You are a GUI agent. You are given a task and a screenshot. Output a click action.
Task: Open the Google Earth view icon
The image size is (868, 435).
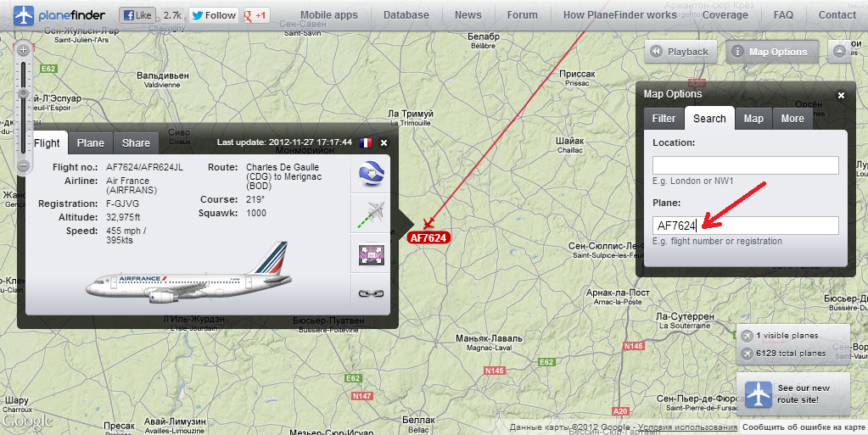coord(372,174)
